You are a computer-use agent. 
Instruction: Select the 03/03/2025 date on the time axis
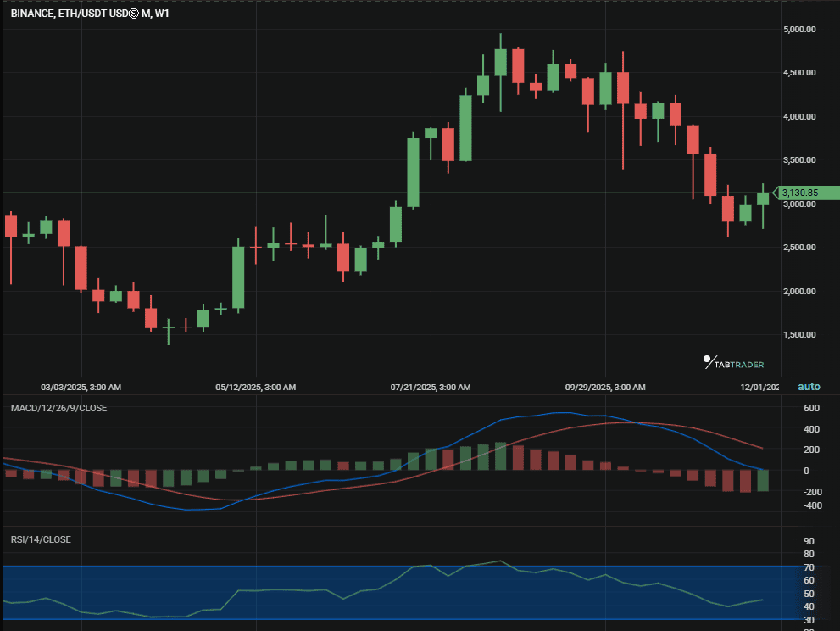81,388
